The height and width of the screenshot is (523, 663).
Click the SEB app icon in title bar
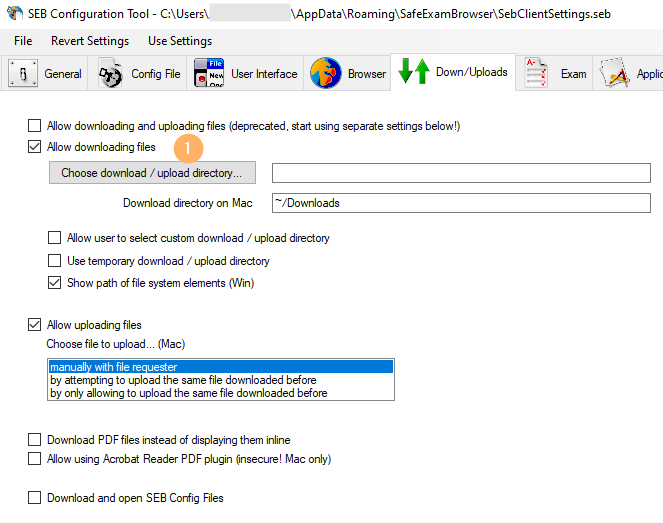pyautogui.click(x=14, y=14)
